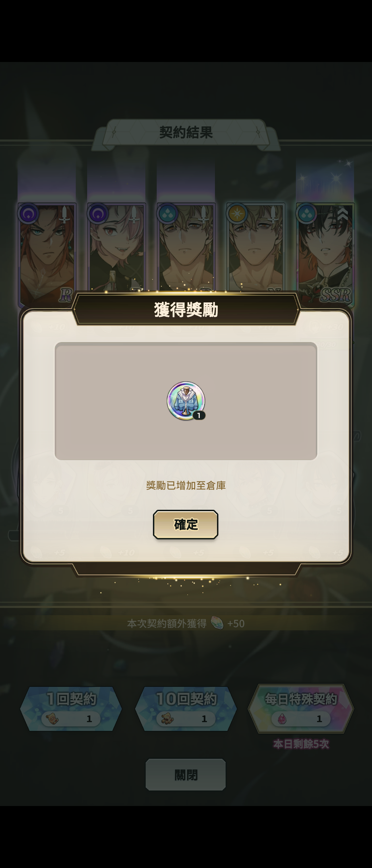Tap the pink gem icon in daily contract
Image resolution: width=372 pixels, height=868 pixels.
tap(282, 719)
